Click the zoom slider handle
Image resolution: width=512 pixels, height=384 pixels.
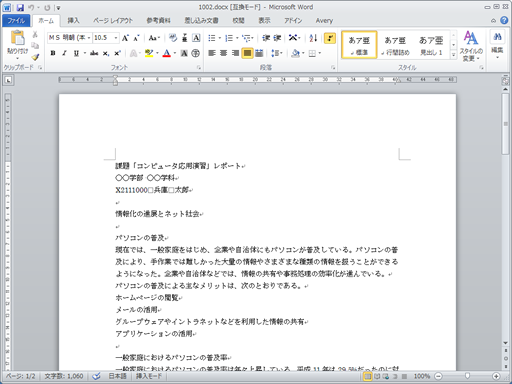coord(467,376)
